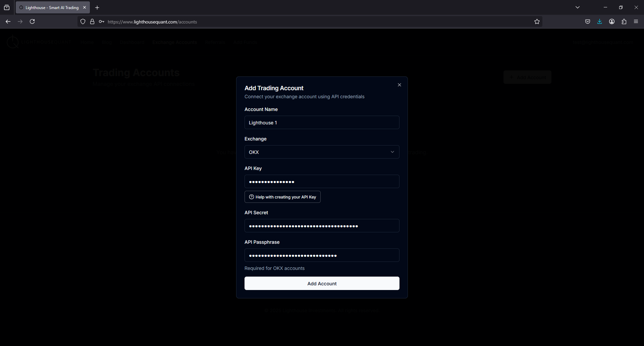The height and width of the screenshot is (346, 644).
Task: Open the Downloads panel
Action: 600,21
